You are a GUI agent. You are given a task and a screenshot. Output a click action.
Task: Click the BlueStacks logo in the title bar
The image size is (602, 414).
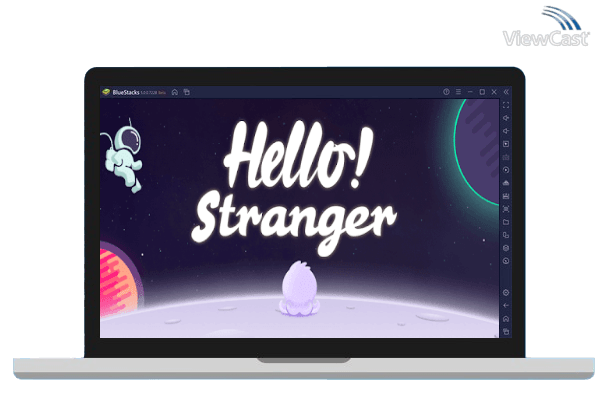106,92
